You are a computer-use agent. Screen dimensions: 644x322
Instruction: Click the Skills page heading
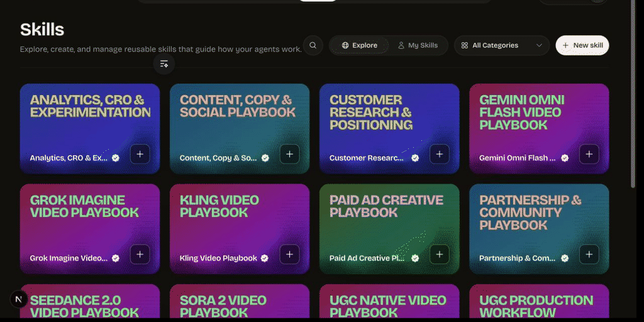pos(42,30)
